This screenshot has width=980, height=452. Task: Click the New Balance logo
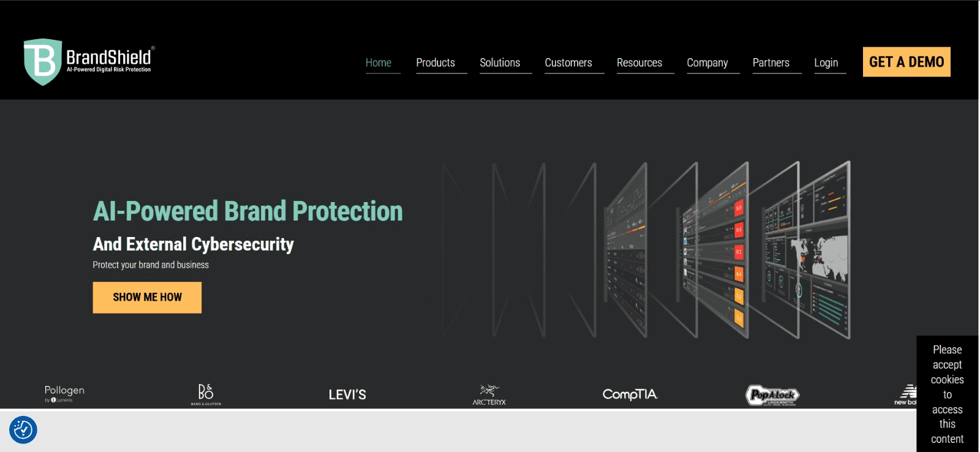905,395
